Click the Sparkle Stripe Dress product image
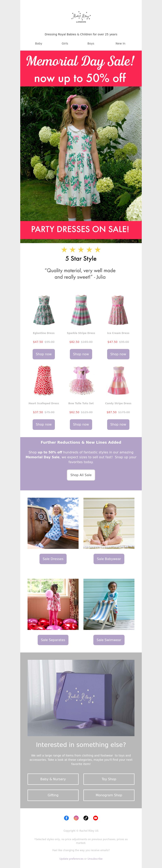 click(81, 310)
